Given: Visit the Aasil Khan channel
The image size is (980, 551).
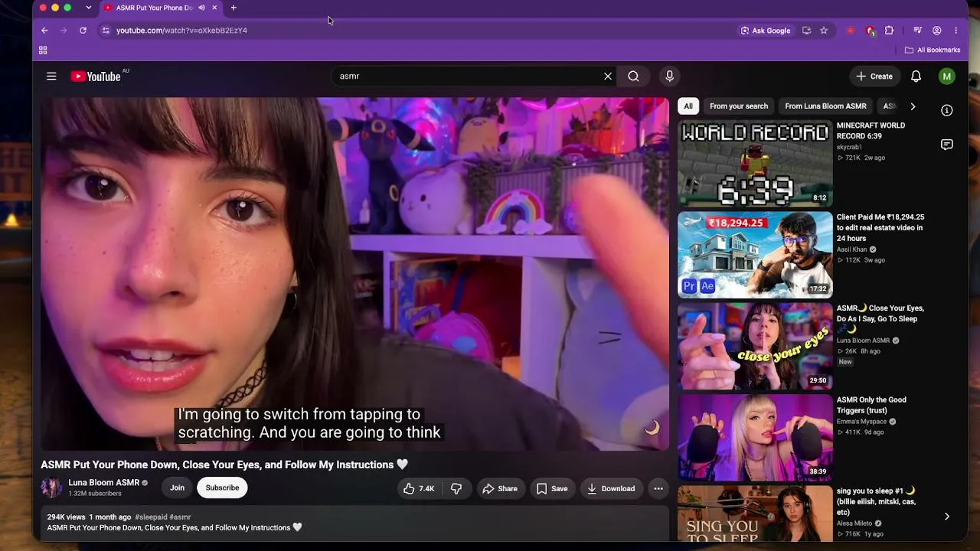Looking at the screenshot, I should point(851,249).
